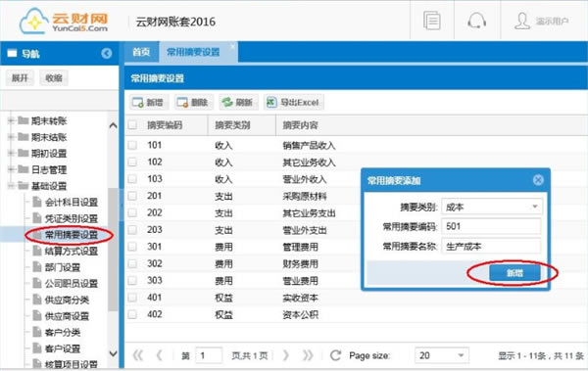588x371 pixels.
Task: Click the YunCai cloud logo
Action: click(64, 22)
